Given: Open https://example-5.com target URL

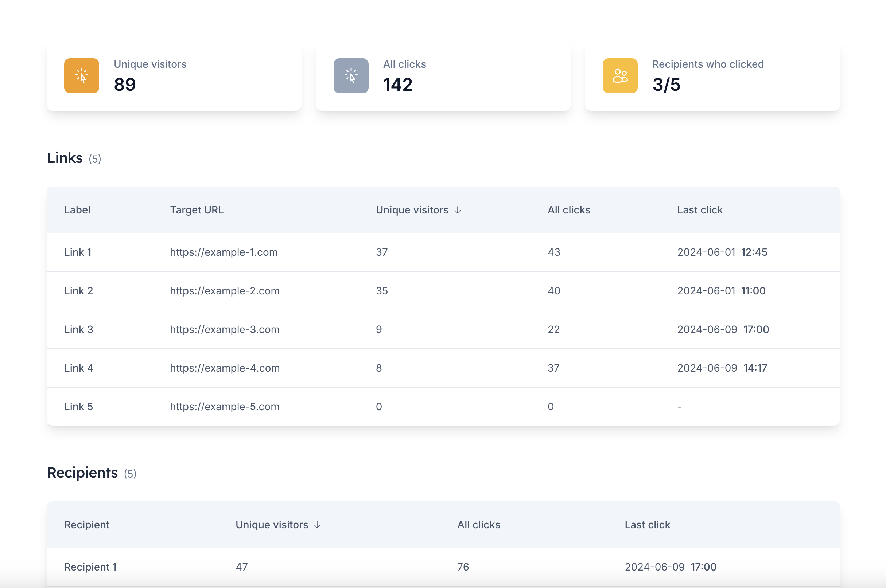Looking at the screenshot, I should [x=224, y=407].
